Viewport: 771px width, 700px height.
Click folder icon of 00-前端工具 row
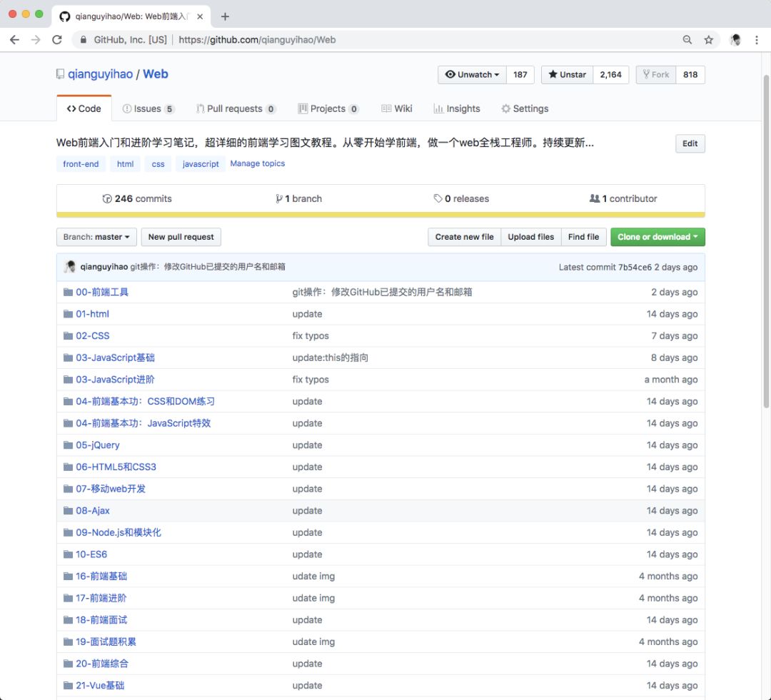click(x=68, y=292)
